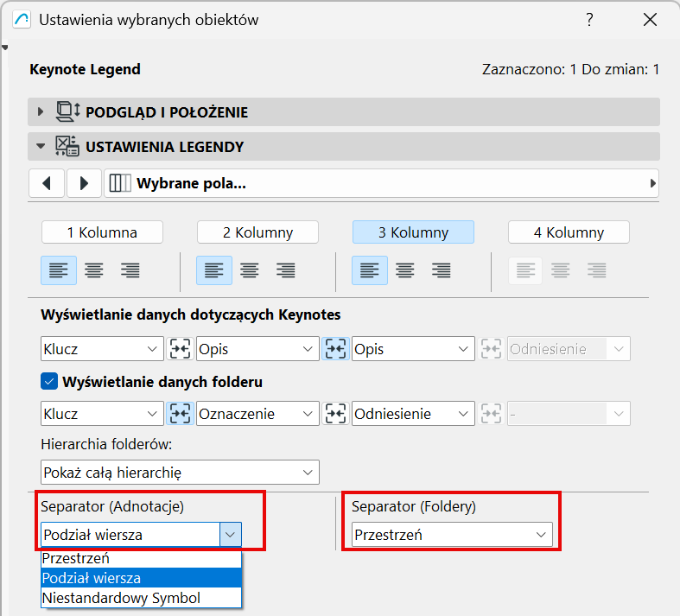Screen dimensions: 680x616
Task: Select the 4 Kolumny option
Action: pos(569,232)
